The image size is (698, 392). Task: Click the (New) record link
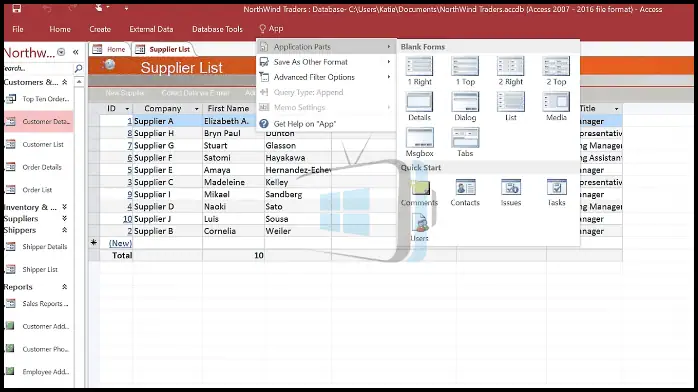point(120,243)
